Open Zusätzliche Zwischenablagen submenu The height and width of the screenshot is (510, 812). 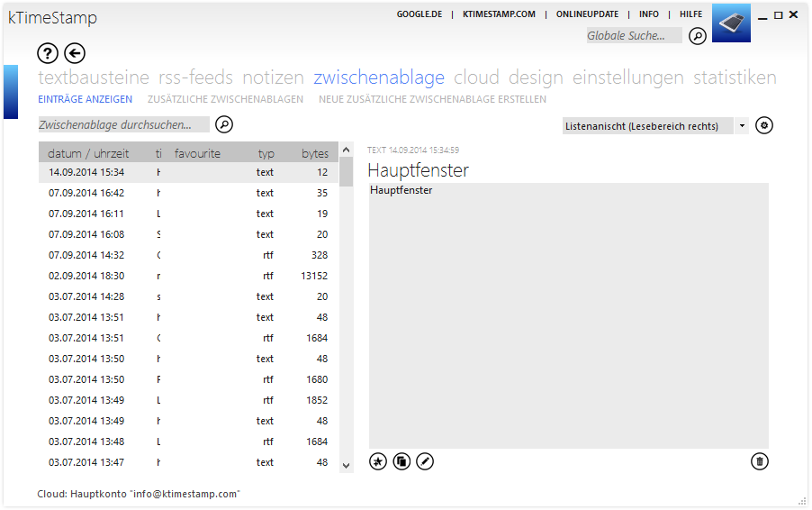[x=225, y=99]
